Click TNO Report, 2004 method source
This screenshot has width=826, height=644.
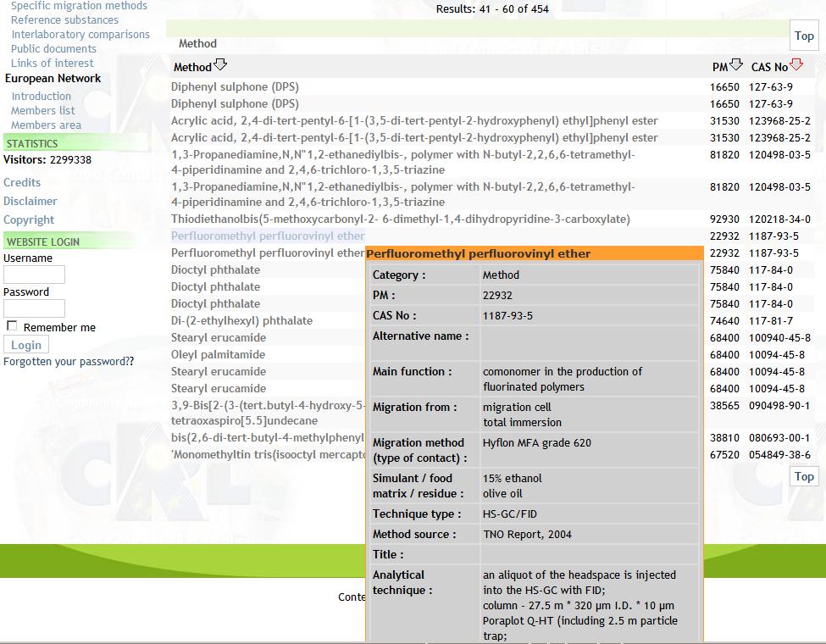pyautogui.click(x=527, y=535)
